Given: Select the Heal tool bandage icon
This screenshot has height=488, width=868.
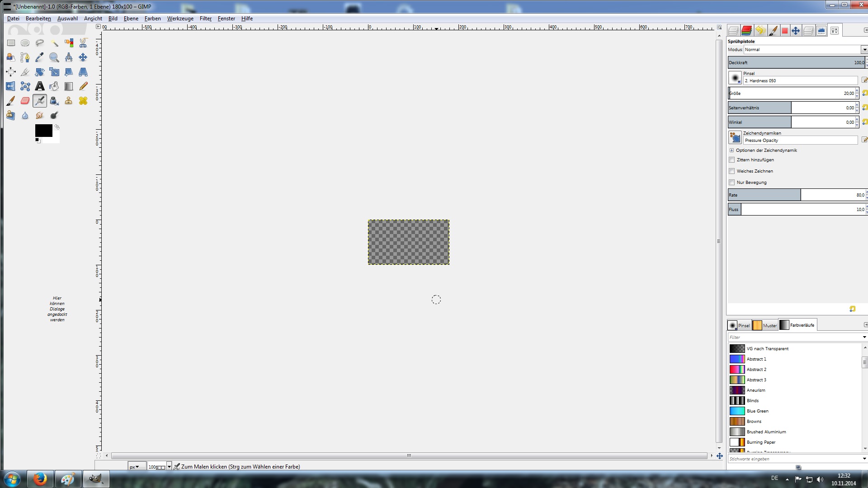Looking at the screenshot, I should point(83,101).
